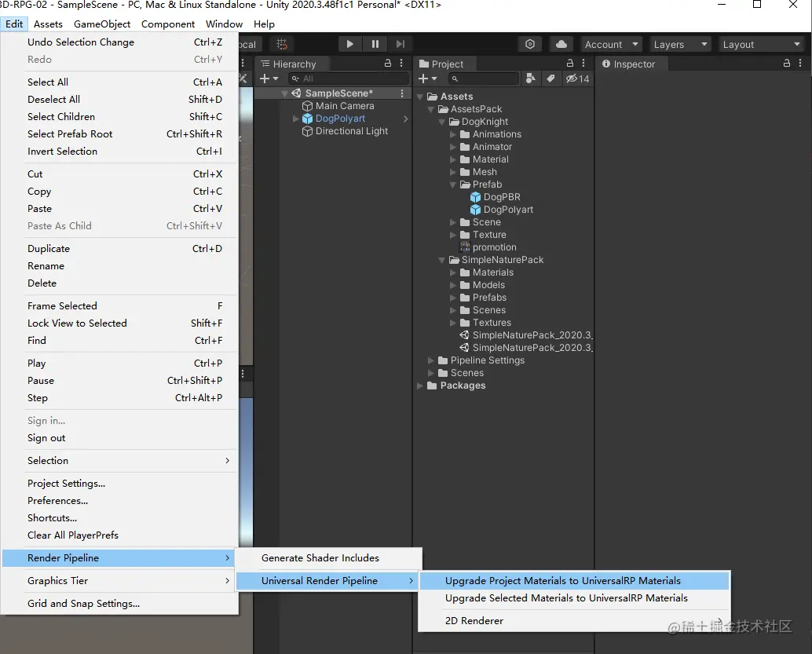Expand DogPolyart object in Hierarchy
This screenshot has width=812, height=654.
click(x=296, y=119)
